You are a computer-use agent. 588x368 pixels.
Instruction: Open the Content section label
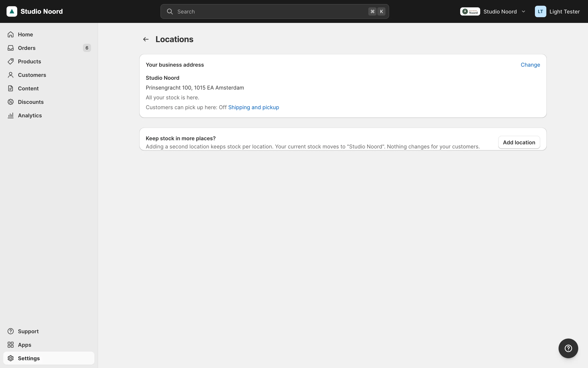click(x=28, y=88)
